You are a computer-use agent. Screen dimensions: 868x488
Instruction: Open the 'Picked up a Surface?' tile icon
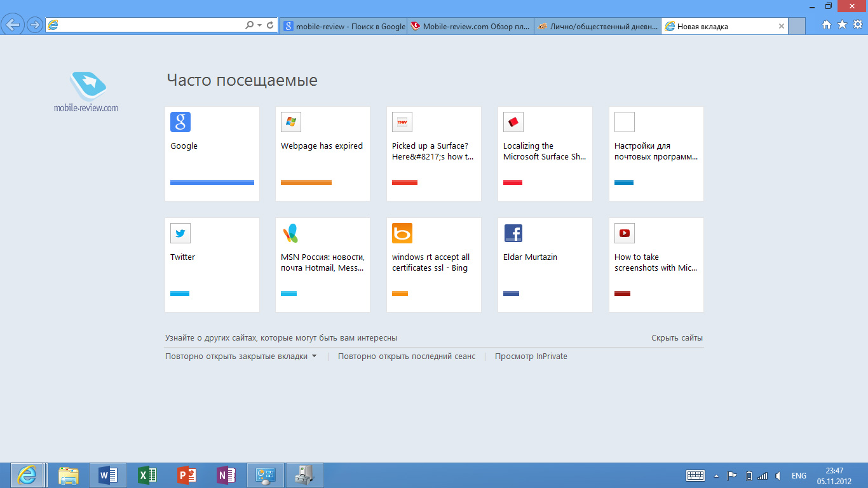[402, 122]
